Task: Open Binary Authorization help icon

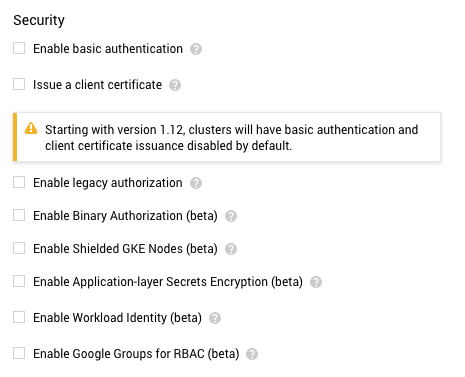Action: click(x=231, y=216)
